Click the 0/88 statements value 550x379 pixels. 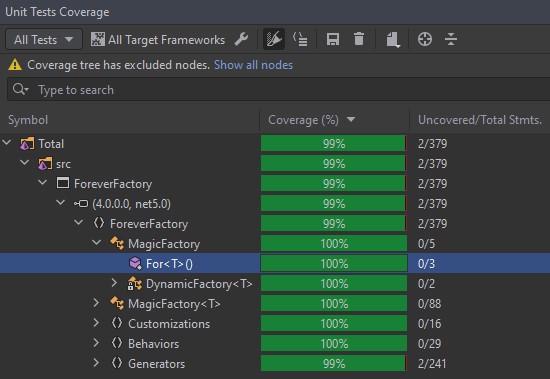429,304
